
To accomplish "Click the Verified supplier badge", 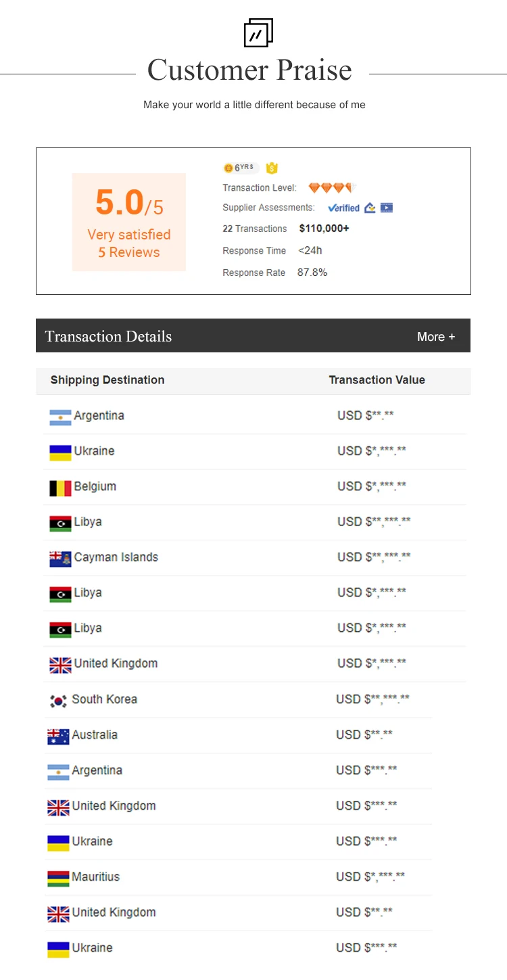I will 343,208.
